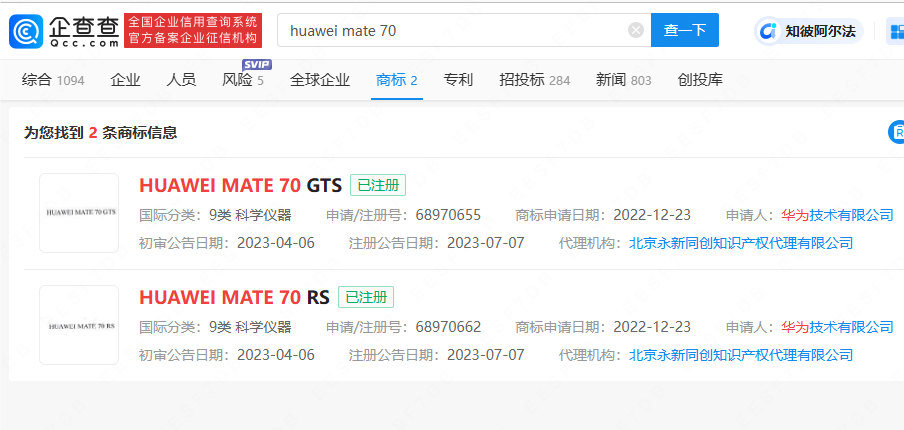
Task: Click the round blue icon beside the results header
Action: pos(896,132)
